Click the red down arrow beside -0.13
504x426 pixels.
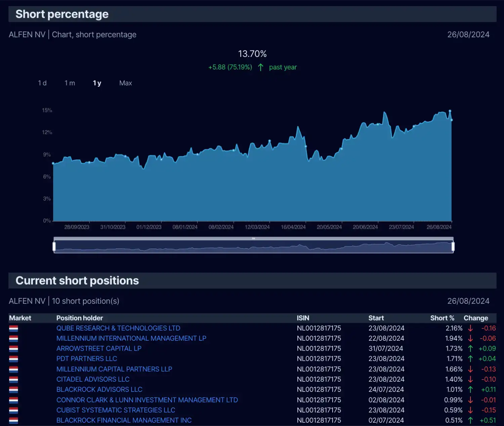(470, 369)
